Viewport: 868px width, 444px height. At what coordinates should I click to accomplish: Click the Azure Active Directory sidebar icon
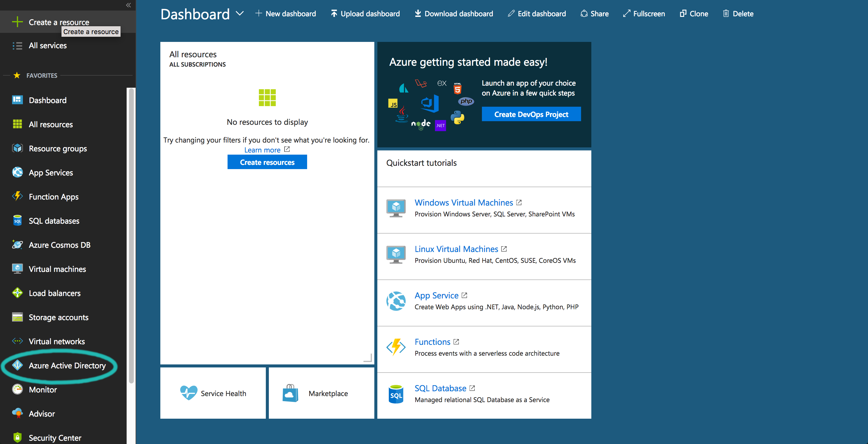(x=17, y=365)
